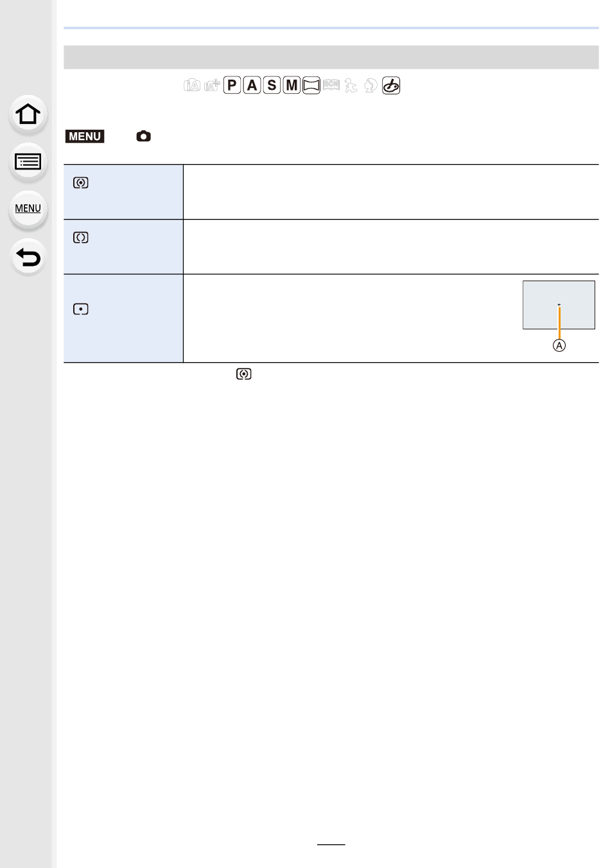The image size is (610, 868).
Task: Select the M manual exposure mode icon
Action: tap(292, 85)
